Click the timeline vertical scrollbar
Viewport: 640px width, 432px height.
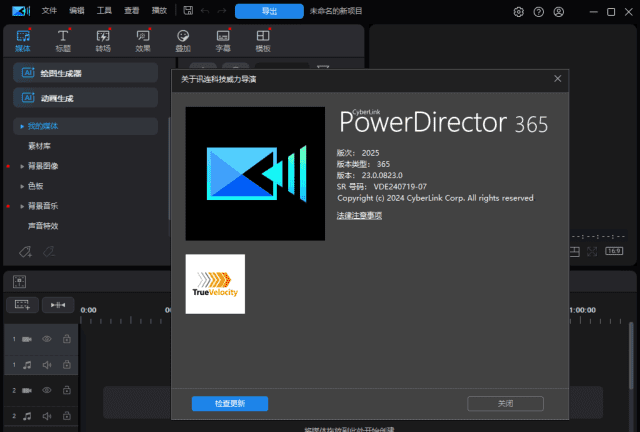click(631, 355)
